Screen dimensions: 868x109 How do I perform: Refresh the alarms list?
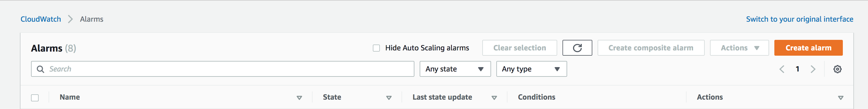[x=577, y=48]
